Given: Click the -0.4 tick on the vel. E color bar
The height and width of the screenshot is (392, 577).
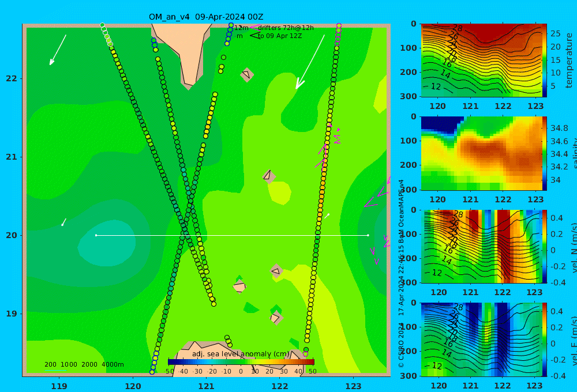Looking at the screenshot, I should point(558,376).
